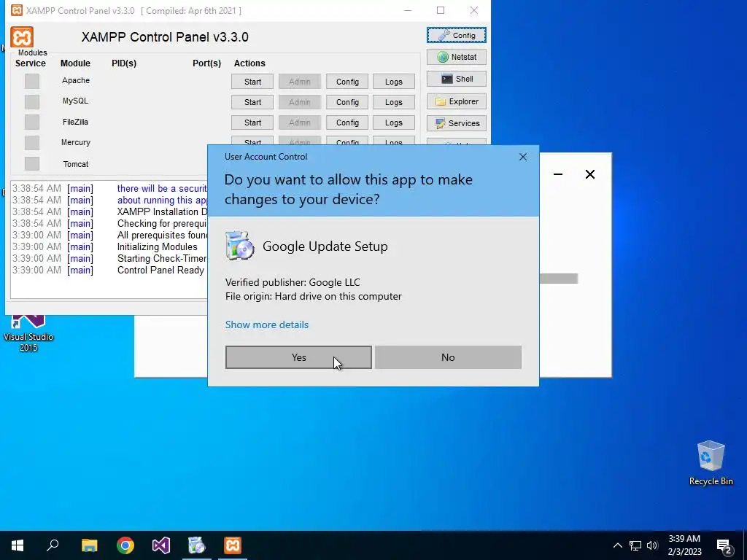This screenshot has width=747, height=560.
Task: Open Google Chrome from taskbar
Action: [x=125, y=545]
